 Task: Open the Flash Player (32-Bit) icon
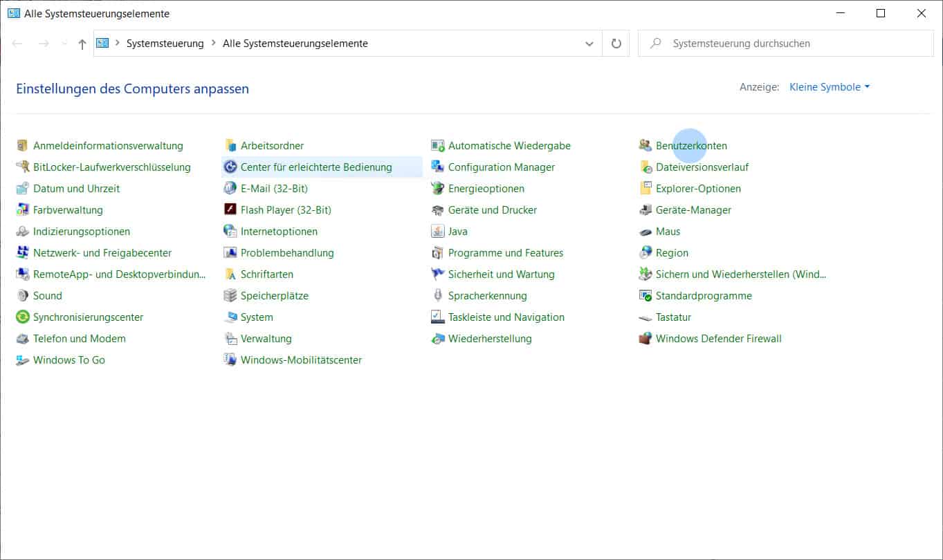(230, 210)
